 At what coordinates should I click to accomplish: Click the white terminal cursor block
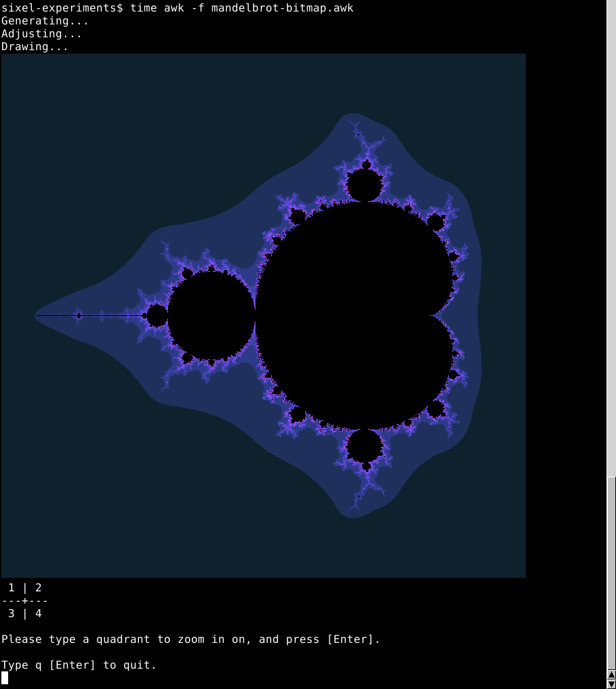click(x=5, y=678)
